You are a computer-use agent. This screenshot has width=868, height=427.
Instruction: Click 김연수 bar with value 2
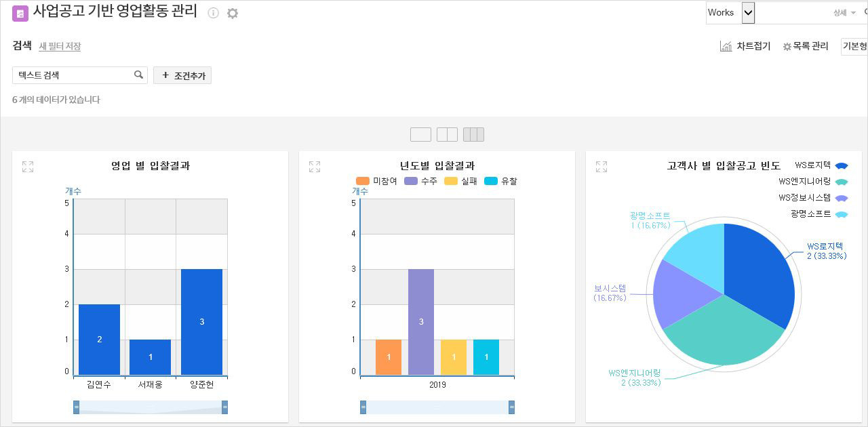pyautogui.click(x=99, y=340)
